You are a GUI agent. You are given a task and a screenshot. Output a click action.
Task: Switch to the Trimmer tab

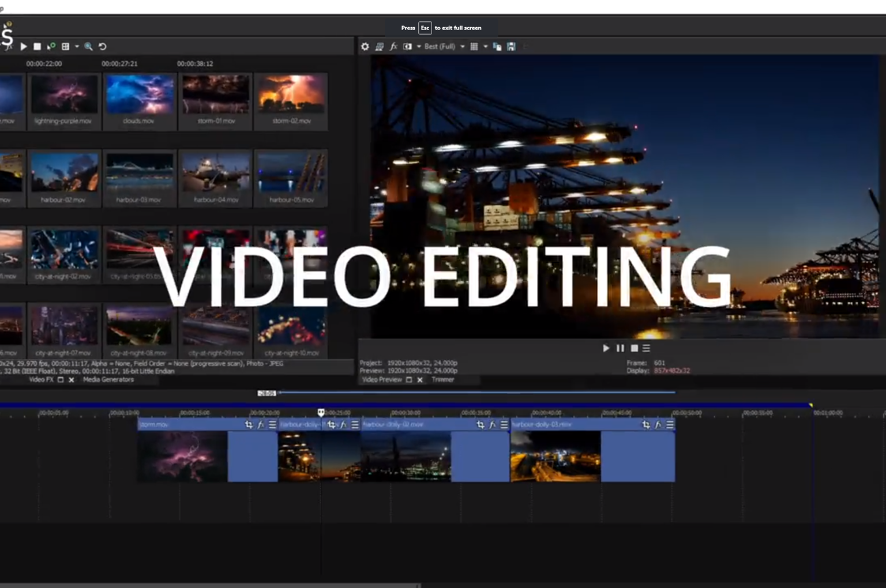pos(443,380)
